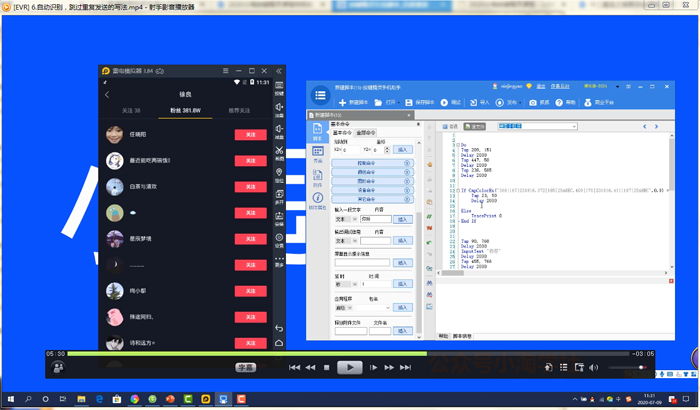Open the delay unit dropdown
The image size is (700, 410).
point(346,284)
